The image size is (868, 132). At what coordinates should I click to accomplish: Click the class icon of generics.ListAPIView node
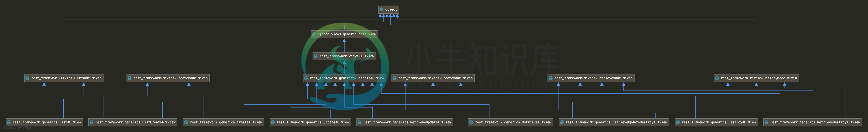click(9, 123)
